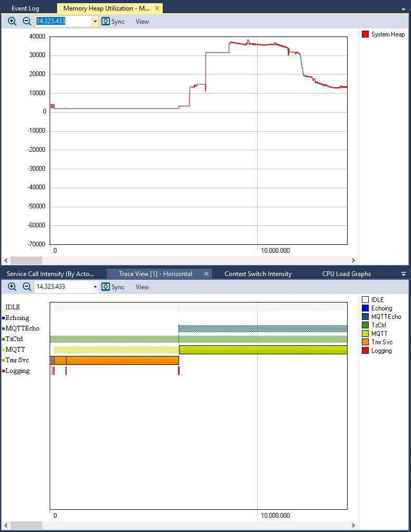Click Sync icon in Trace View toolbar
Screen dimensions: 411x532
tap(106, 287)
